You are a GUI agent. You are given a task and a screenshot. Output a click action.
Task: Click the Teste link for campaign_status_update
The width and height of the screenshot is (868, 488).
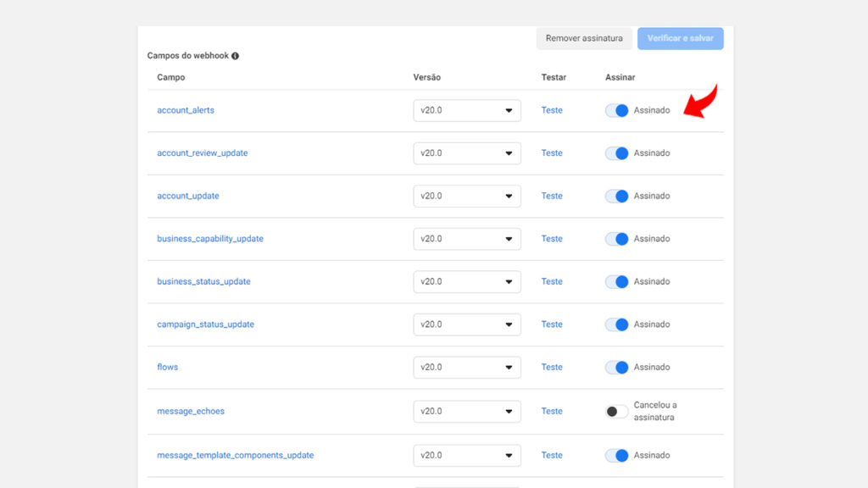click(x=552, y=324)
